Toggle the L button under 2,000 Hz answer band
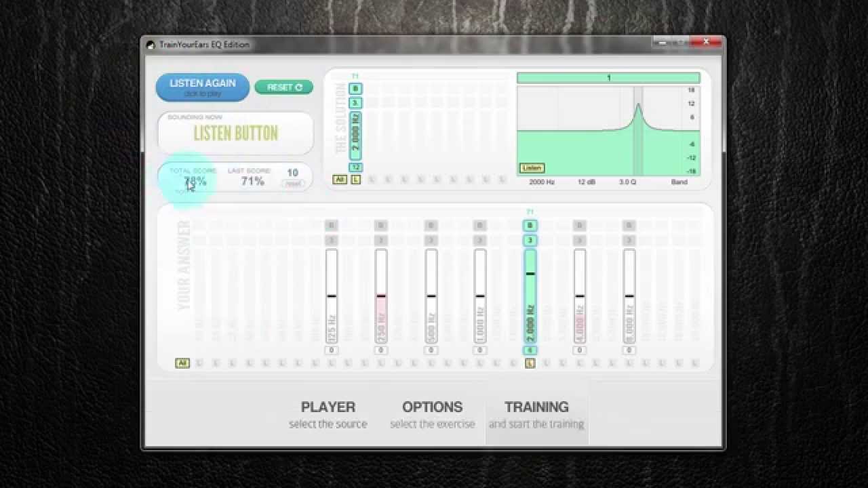This screenshot has height=488, width=868. [530, 363]
